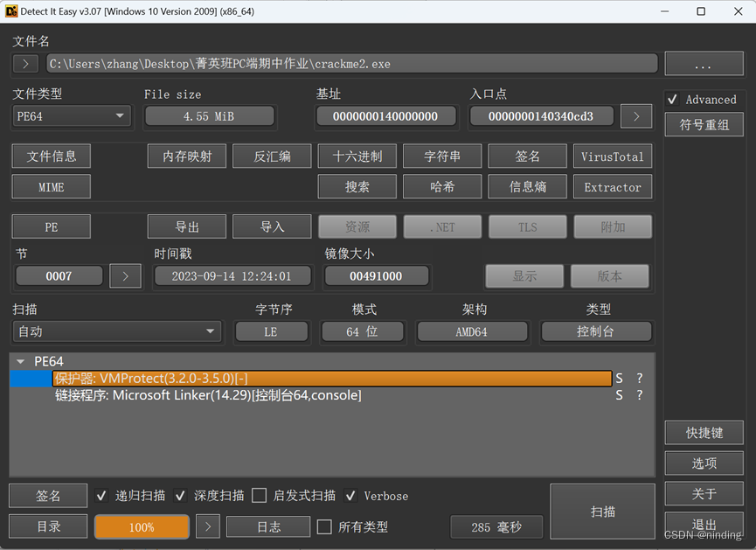Open 十六进制 hex view
This screenshot has width=756, height=550.
tap(357, 156)
